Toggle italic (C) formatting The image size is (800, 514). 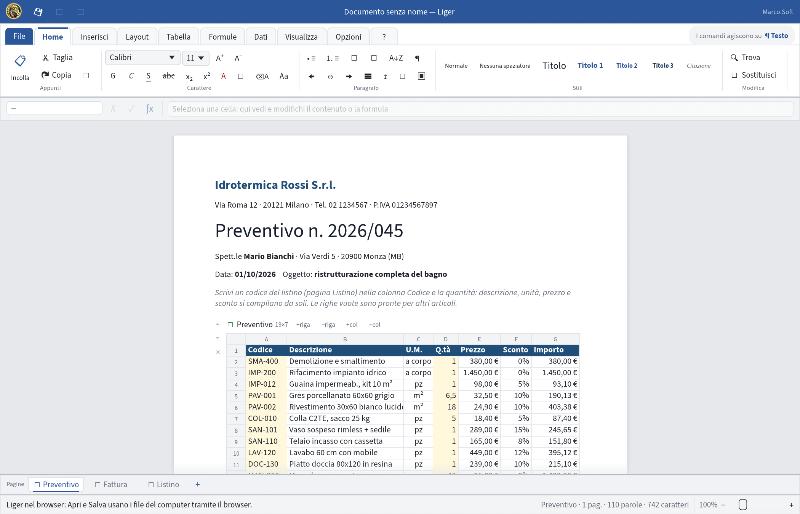pyautogui.click(x=131, y=77)
